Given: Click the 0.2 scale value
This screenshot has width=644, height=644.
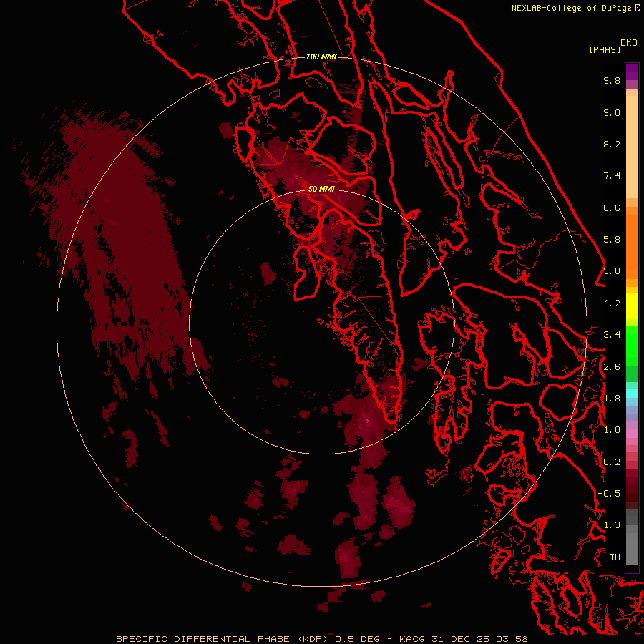Looking at the screenshot, I should [x=612, y=462].
